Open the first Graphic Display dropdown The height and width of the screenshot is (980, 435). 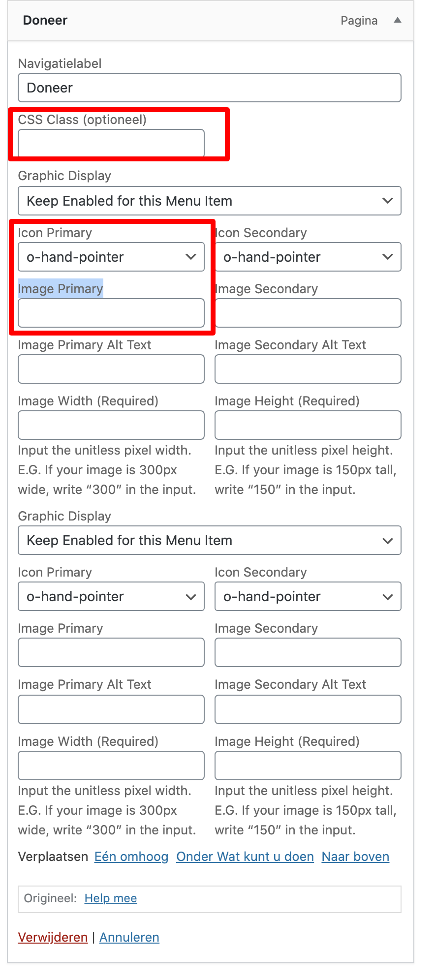[210, 201]
